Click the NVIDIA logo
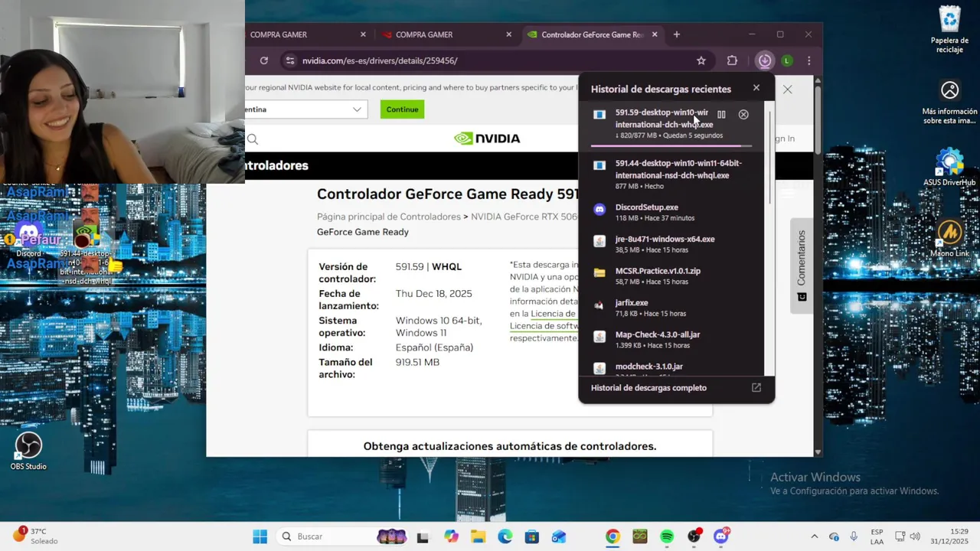Screen dimensions: 980x551 pyautogui.click(x=487, y=139)
